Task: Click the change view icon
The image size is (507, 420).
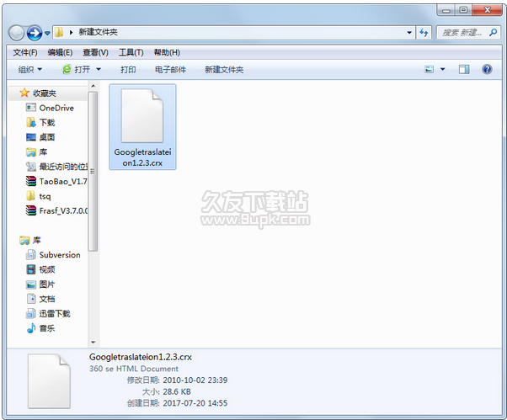Action: 429,69
